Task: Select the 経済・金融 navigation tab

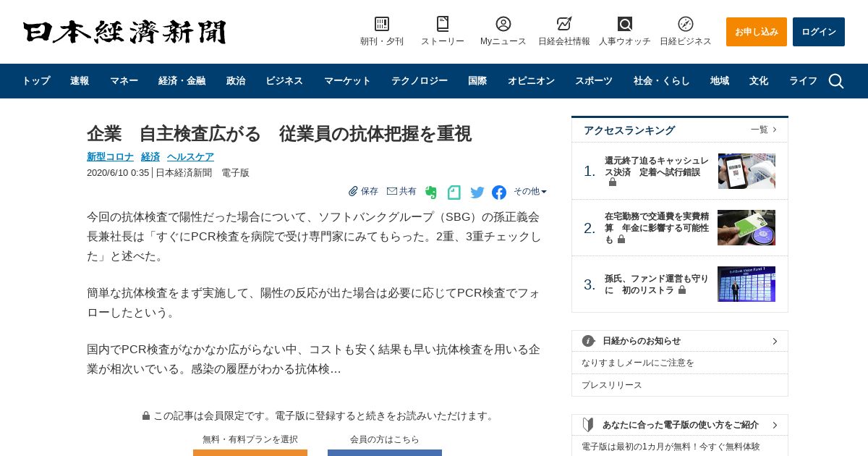Action: (182, 81)
